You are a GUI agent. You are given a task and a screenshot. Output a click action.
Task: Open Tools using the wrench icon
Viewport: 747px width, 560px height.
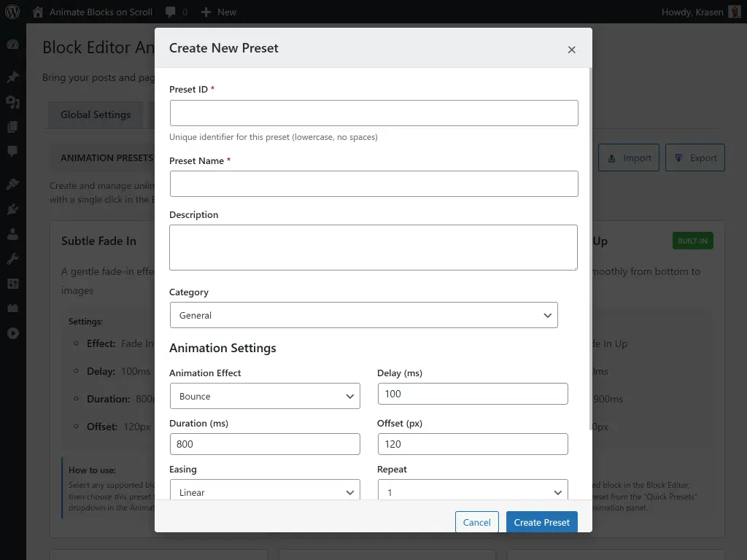click(12, 257)
